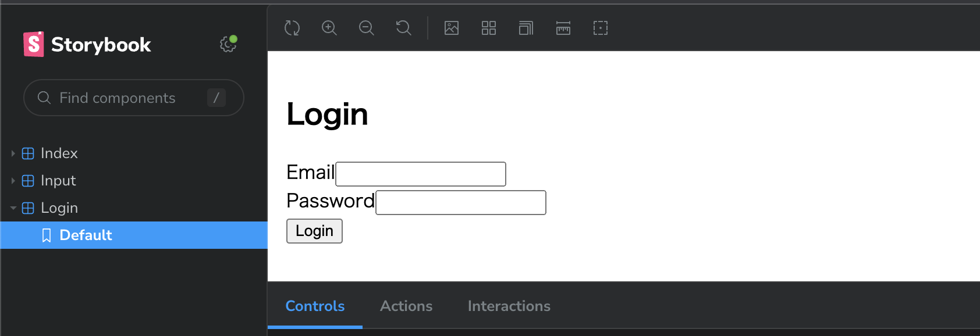980x336 pixels.
Task: Select the Default story under Login
Action: [86, 235]
